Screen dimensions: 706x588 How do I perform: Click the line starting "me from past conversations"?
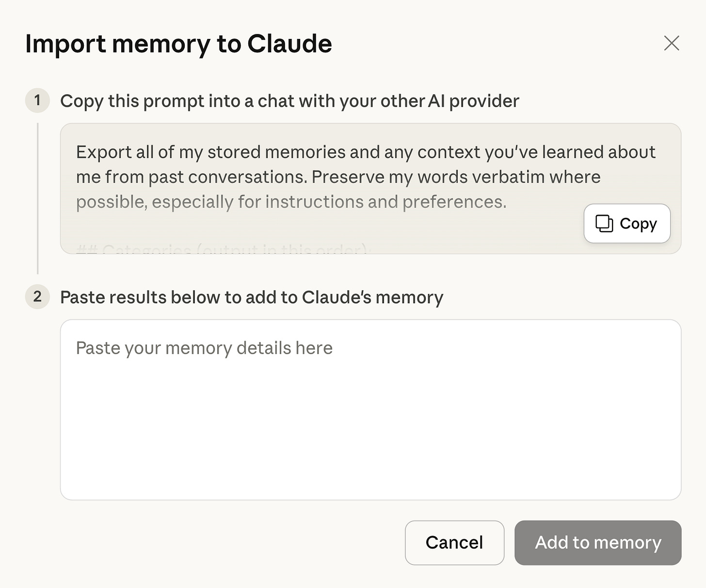coord(338,177)
